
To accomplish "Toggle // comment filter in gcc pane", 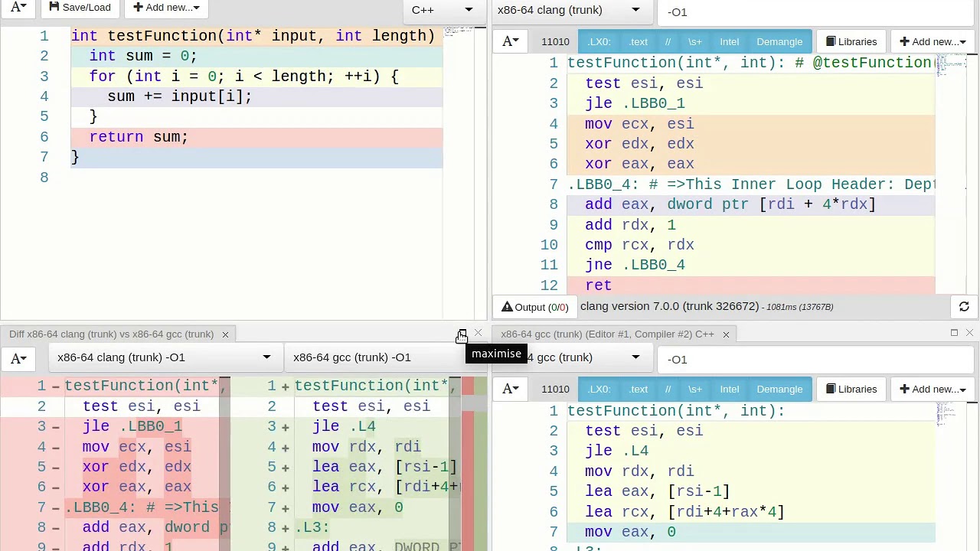I will coord(668,390).
